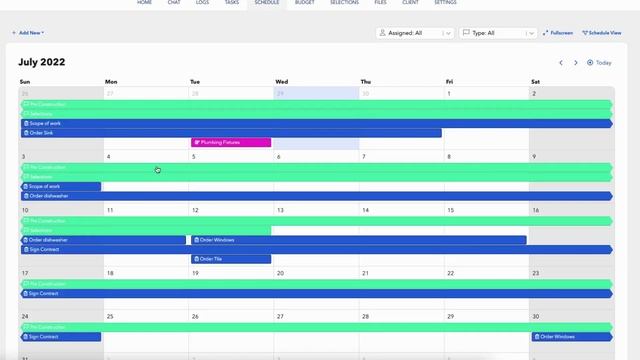Open Selections bar in July 1 week
Viewport: 640px width, 360px height.
(x=317, y=114)
